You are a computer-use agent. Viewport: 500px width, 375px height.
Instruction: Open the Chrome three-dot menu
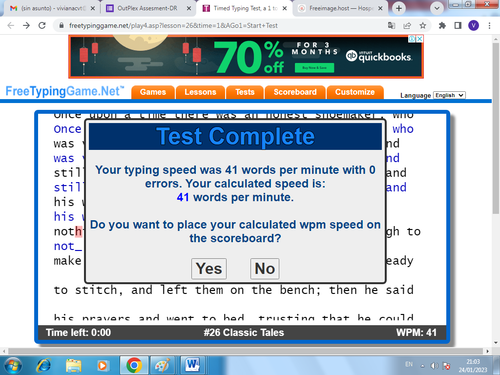coord(489,26)
